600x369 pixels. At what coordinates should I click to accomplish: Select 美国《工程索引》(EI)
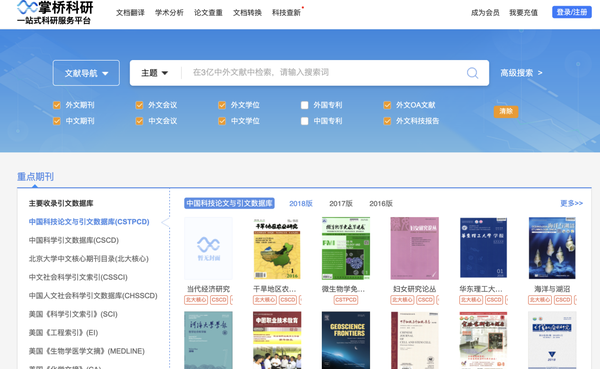pos(63,333)
